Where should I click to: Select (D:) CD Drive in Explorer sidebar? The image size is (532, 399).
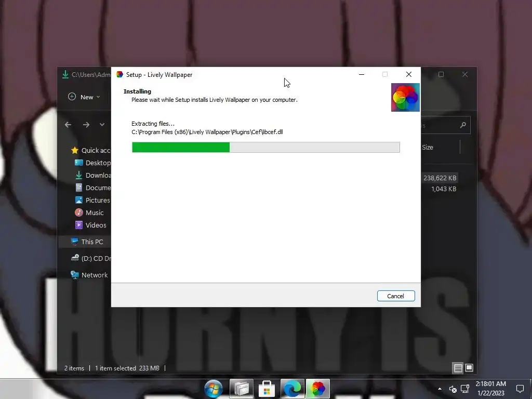90,258
